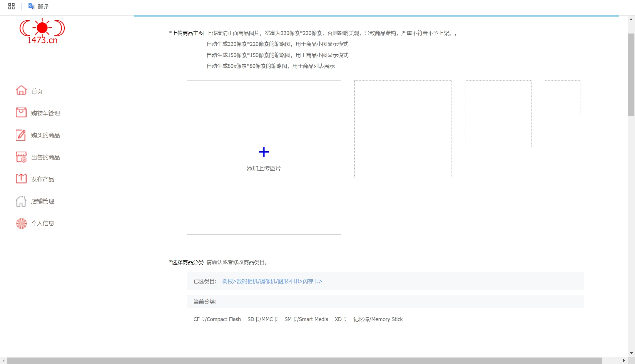Click the medium empty thumbnail preview box
Image resolution: width=635 pixels, height=364 pixels.
pos(498,114)
